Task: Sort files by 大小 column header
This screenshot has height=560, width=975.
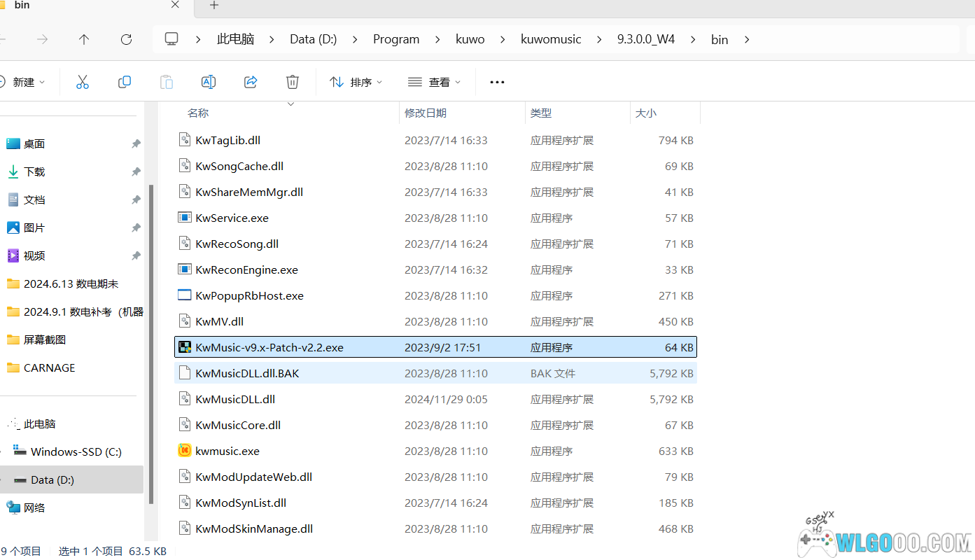Action: point(645,113)
